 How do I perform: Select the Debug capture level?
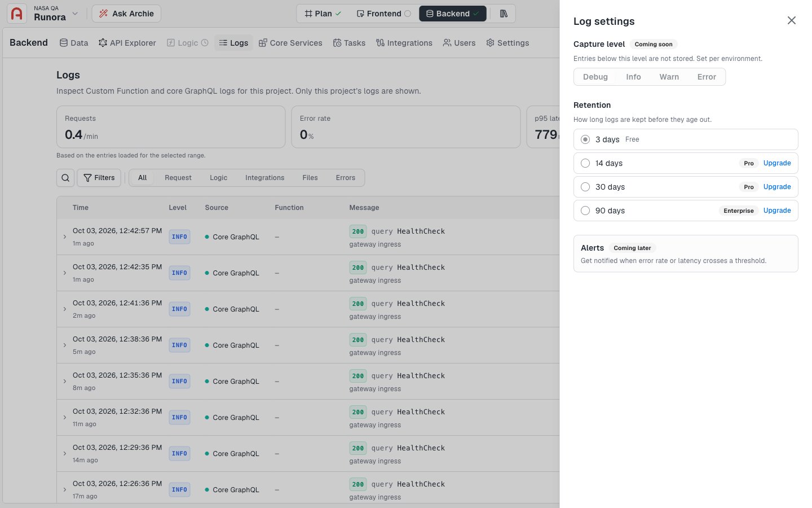coord(595,77)
